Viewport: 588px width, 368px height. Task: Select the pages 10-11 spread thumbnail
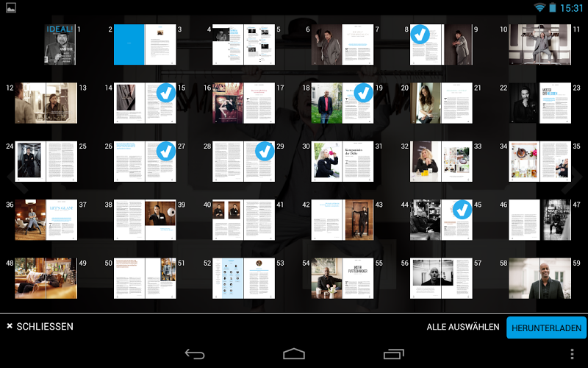click(x=539, y=44)
